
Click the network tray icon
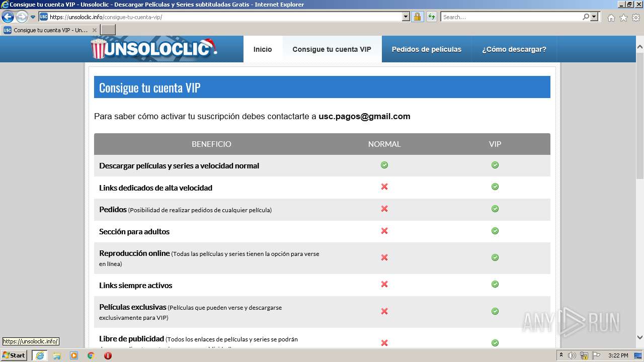click(585, 355)
